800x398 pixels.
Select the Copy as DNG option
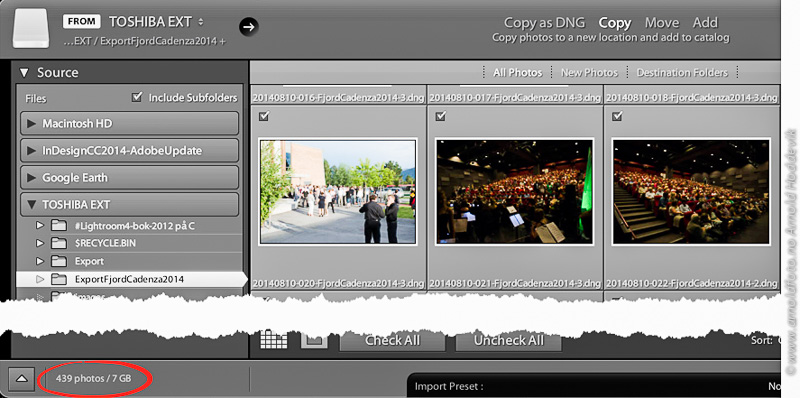[544, 23]
